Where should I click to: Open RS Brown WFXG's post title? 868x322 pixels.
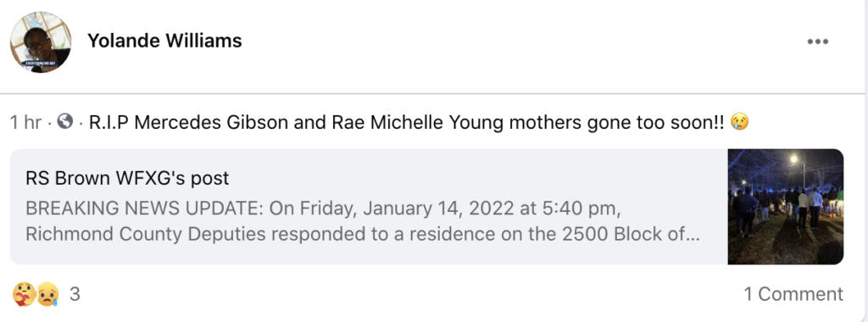point(127,178)
